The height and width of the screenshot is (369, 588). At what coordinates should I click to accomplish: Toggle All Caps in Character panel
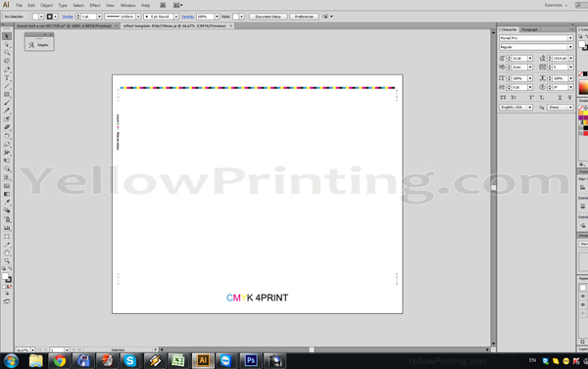coord(503,98)
